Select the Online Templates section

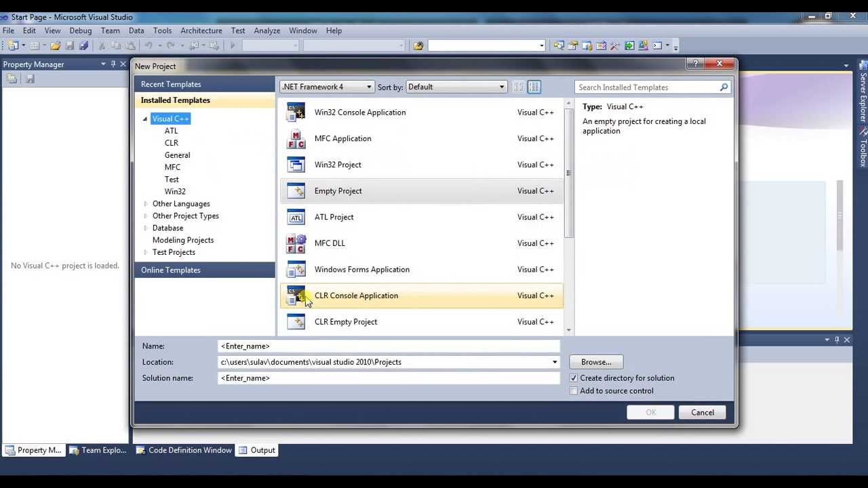(x=205, y=270)
